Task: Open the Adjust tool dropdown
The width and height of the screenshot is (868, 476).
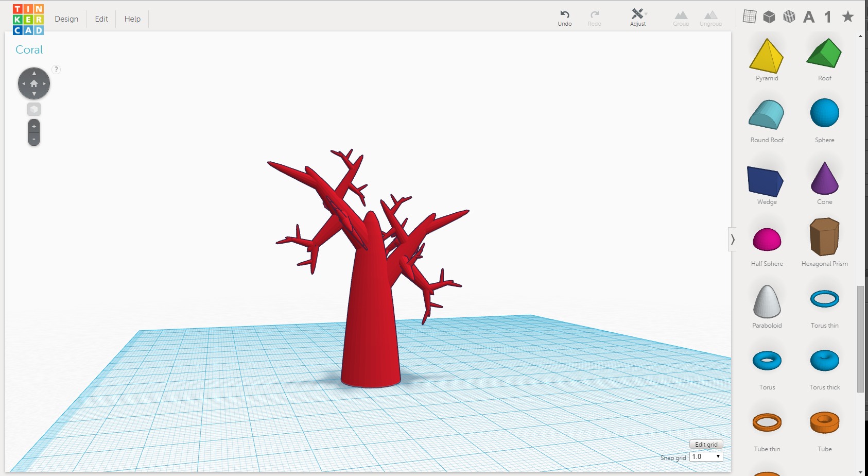Action: (x=638, y=18)
